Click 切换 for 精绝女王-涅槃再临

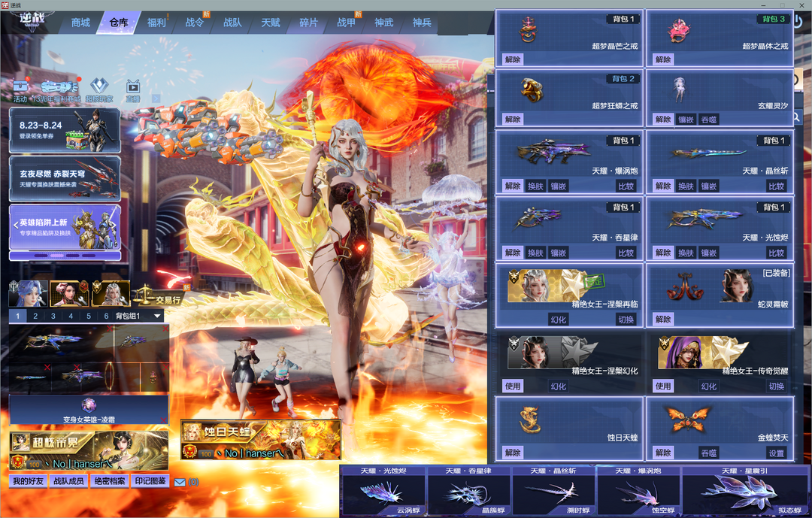click(626, 320)
